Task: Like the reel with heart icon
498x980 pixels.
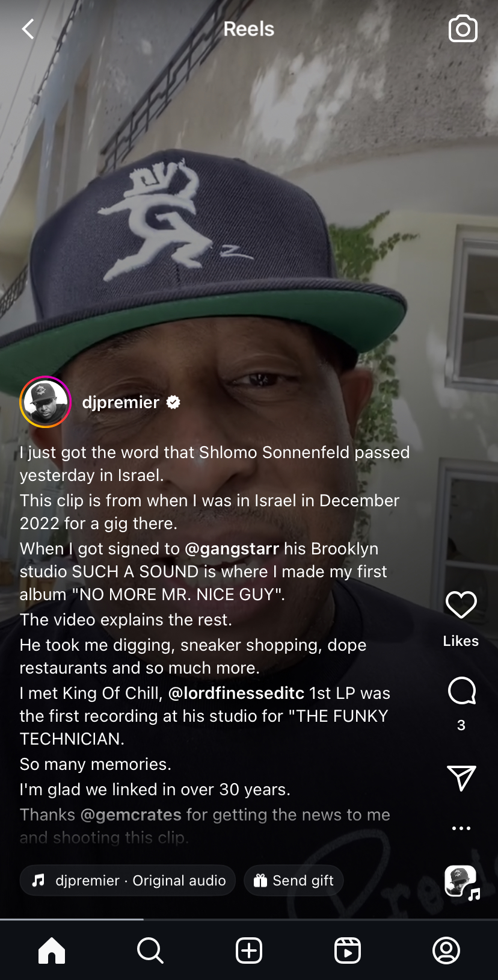Action: click(x=461, y=605)
